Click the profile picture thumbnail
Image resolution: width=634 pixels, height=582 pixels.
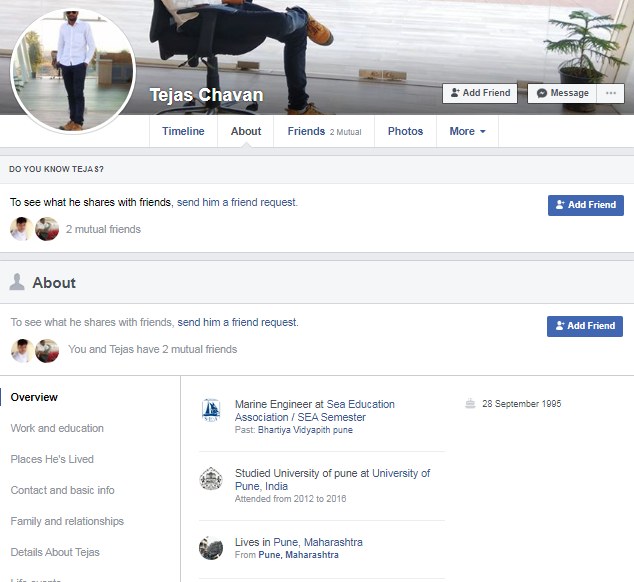click(72, 75)
